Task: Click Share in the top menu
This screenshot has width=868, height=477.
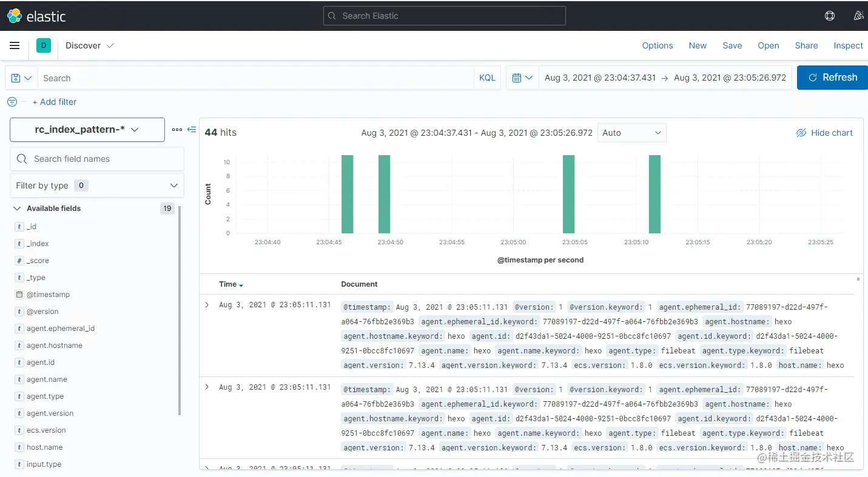Action: (x=806, y=45)
